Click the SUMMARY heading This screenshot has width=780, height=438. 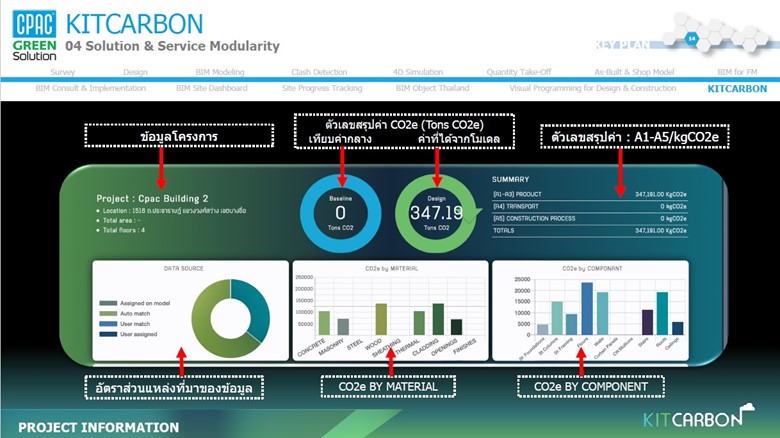point(510,179)
